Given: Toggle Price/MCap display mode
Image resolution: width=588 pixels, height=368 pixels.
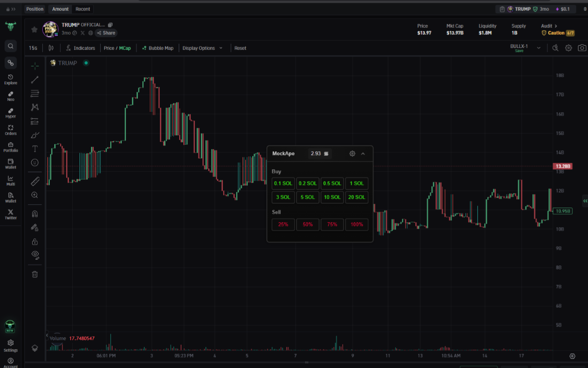Looking at the screenshot, I should [x=118, y=47].
